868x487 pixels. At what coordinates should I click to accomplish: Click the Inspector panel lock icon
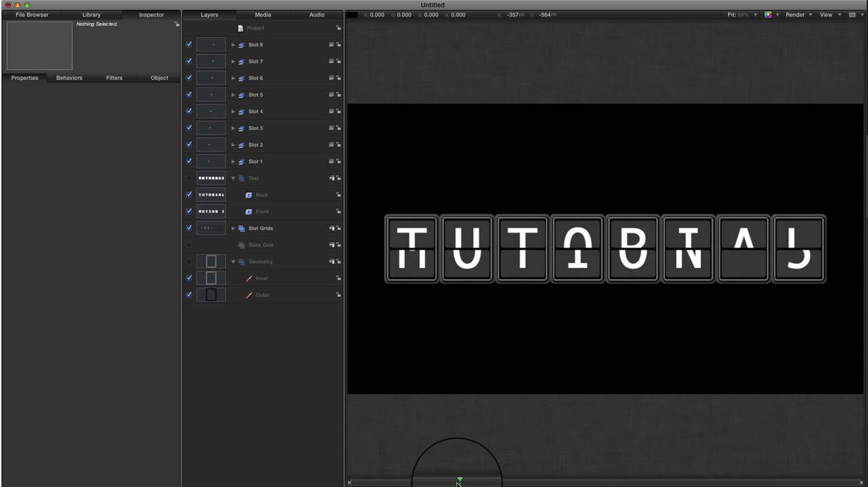point(176,24)
